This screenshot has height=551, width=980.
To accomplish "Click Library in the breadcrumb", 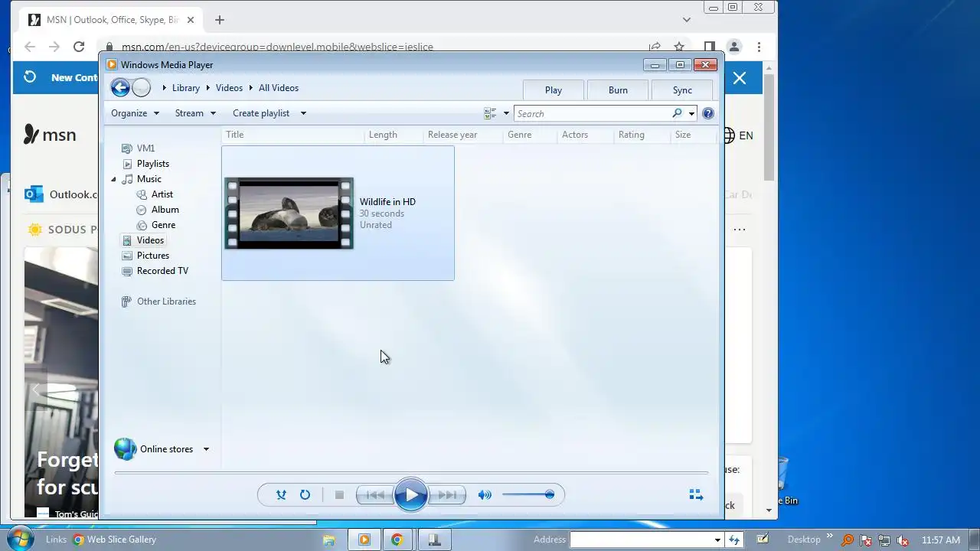I will [x=186, y=88].
